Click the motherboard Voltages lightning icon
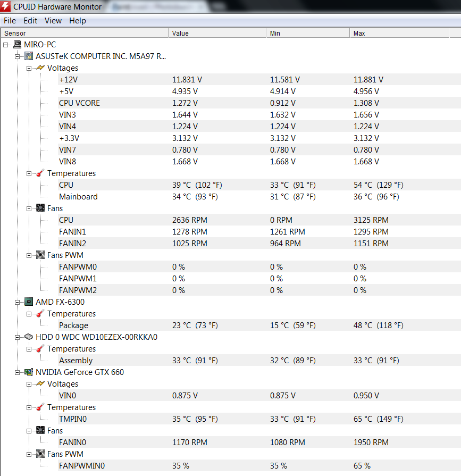 pos(40,68)
